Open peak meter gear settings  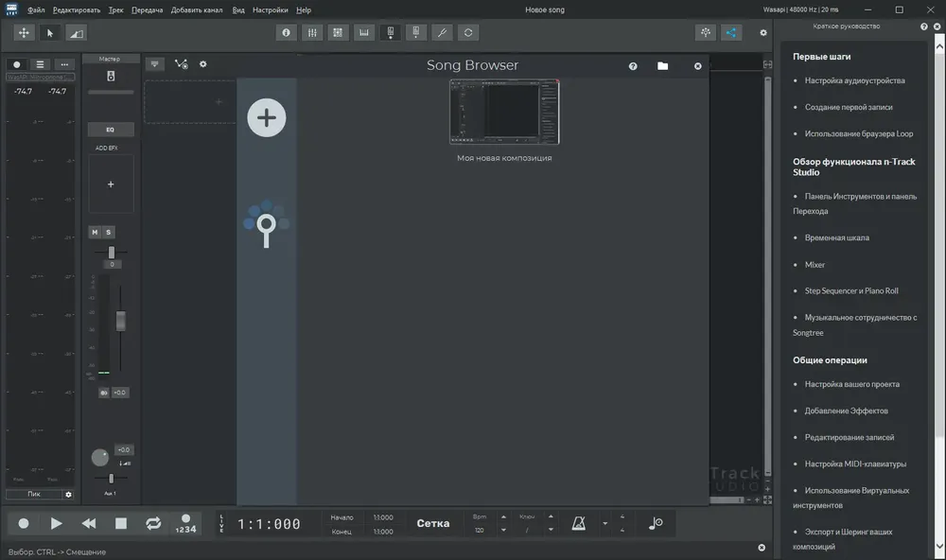[x=68, y=494]
